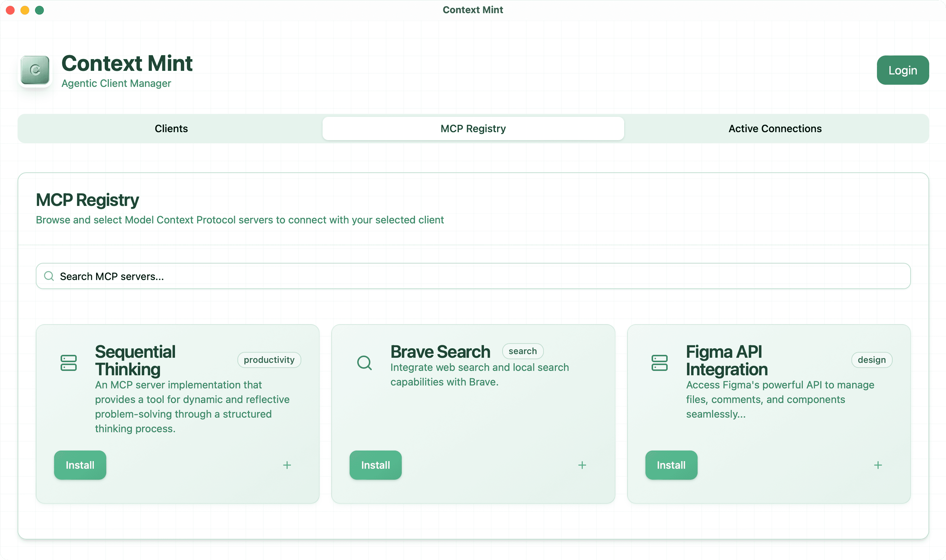This screenshot has height=560, width=946.
Task: Click the Sequential Thinking description text
Action: point(192,406)
